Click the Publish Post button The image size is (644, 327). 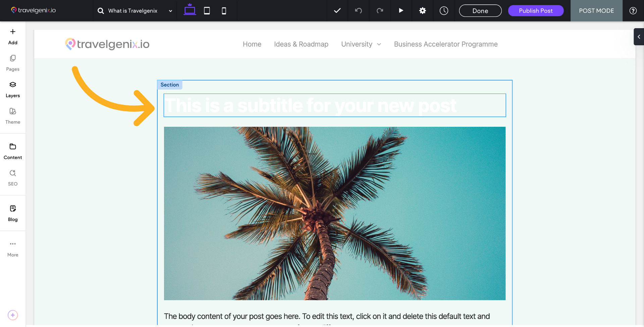click(535, 11)
